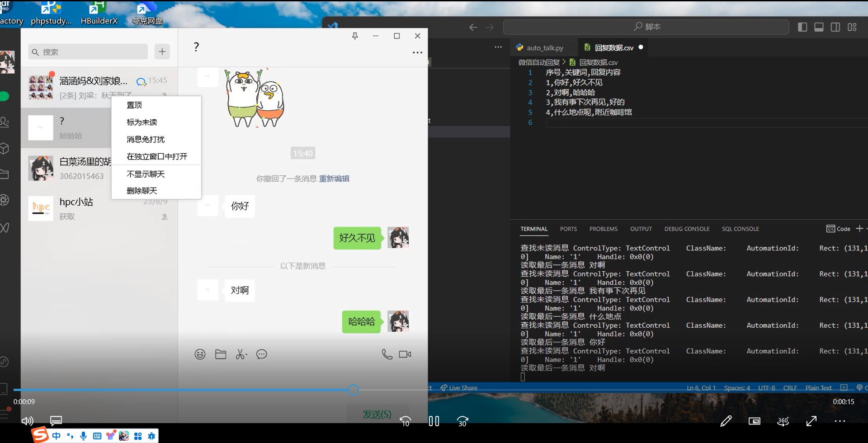Add new chat with plus button
The image size is (868, 443).
(x=162, y=52)
